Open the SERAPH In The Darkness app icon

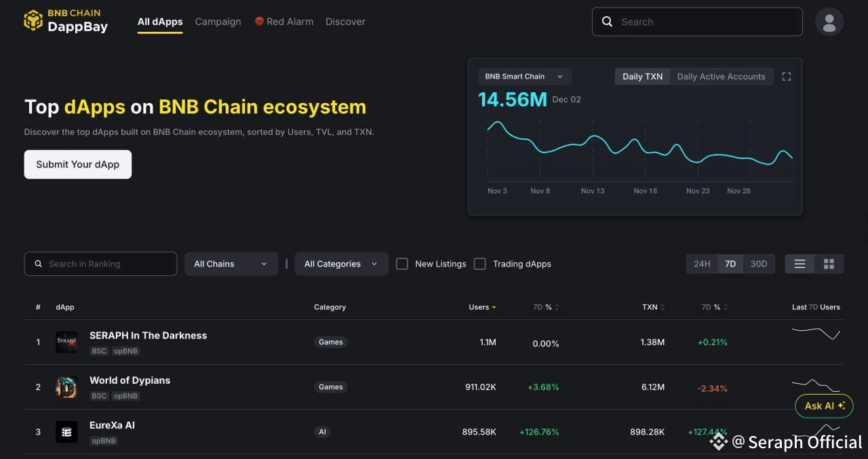click(x=66, y=342)
